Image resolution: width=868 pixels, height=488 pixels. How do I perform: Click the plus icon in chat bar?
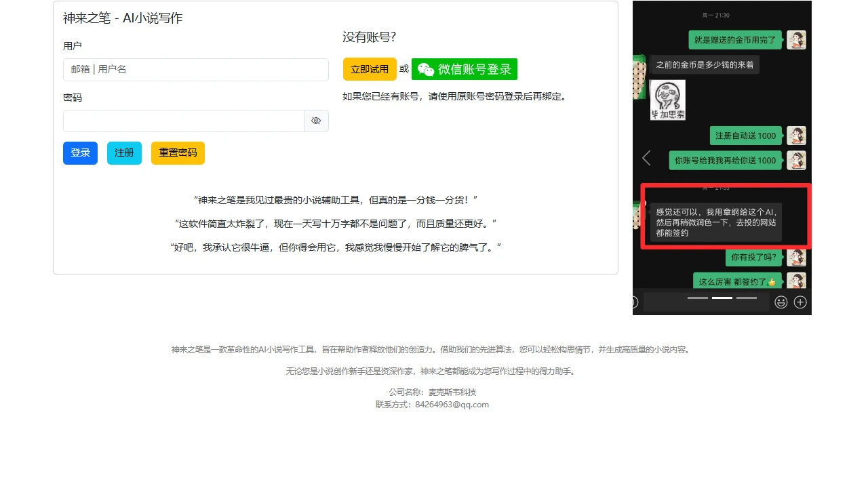(x=800, y=302)
